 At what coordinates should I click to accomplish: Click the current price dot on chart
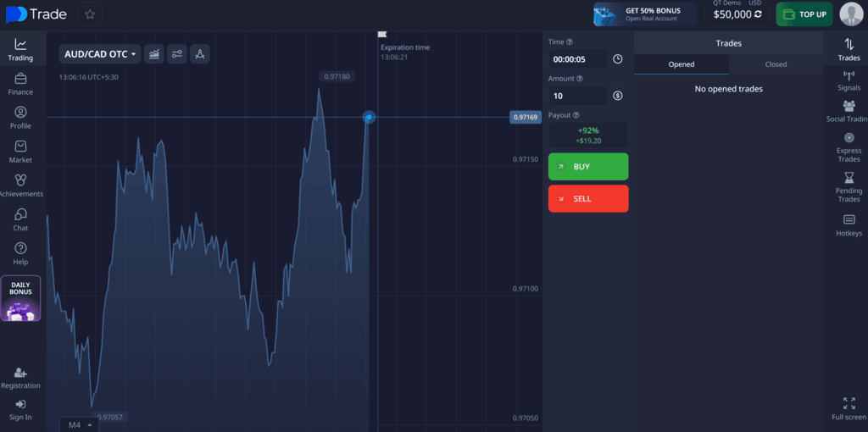(x=369, y=117)
